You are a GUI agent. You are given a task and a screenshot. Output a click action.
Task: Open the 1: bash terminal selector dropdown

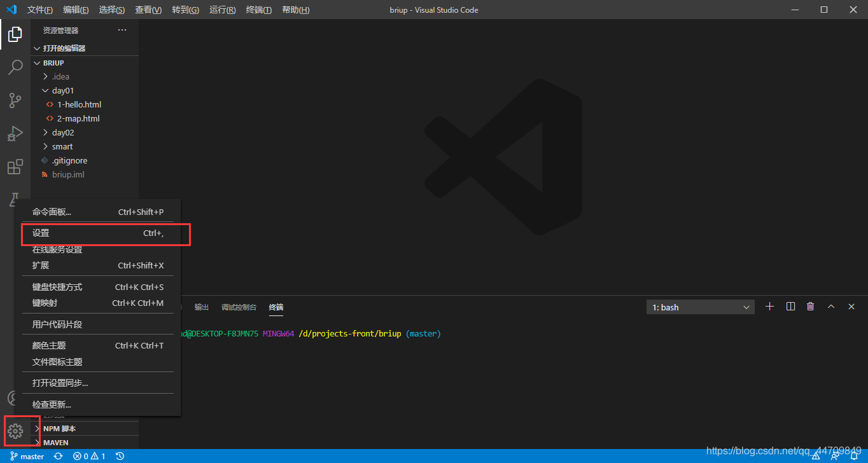click(x=701, y=307)
